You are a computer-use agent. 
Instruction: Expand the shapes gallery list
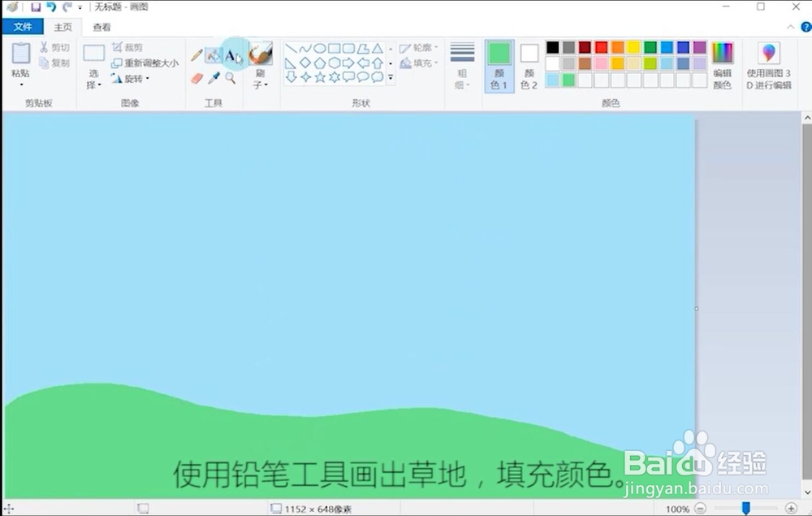click(391, 77)
